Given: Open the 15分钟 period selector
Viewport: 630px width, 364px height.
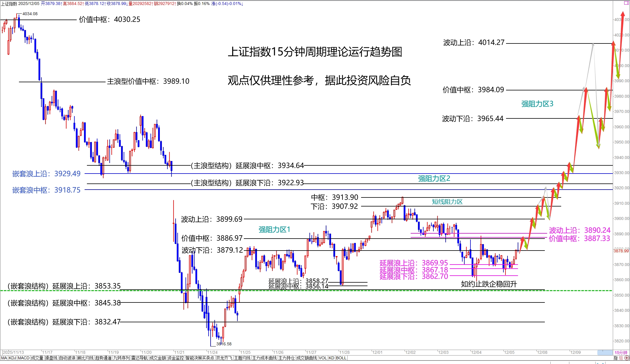Looking at the screenshot, I should 621,353.
